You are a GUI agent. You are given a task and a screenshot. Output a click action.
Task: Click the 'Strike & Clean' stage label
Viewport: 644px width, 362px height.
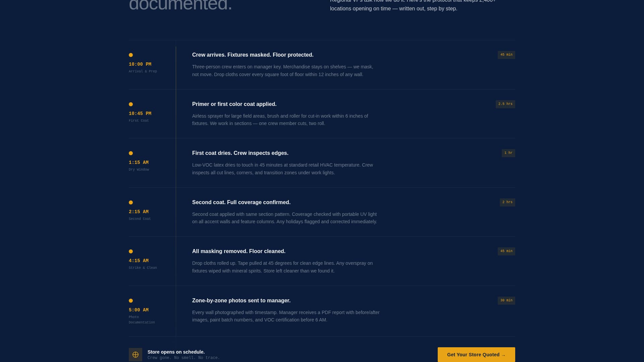pos(143,268)
